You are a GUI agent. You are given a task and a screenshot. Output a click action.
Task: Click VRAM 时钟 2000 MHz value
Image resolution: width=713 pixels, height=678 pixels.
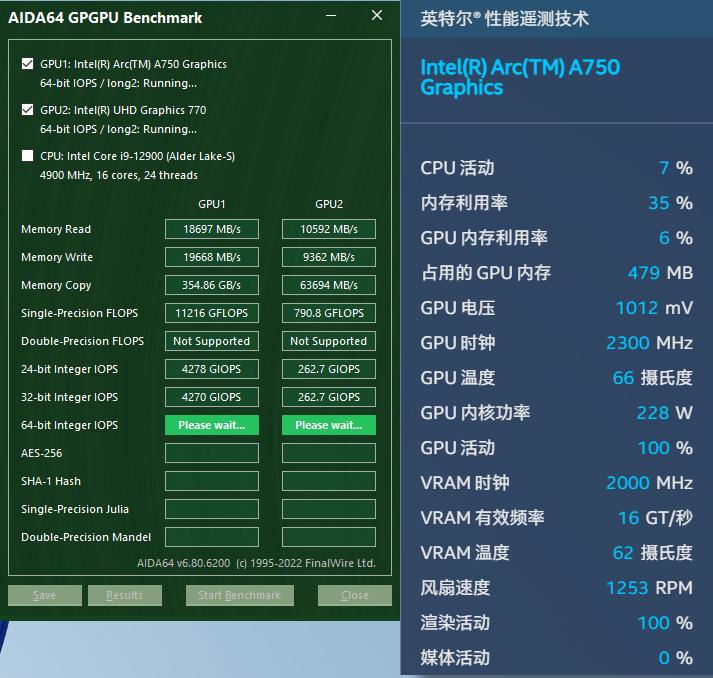click(x=649, y=483)
